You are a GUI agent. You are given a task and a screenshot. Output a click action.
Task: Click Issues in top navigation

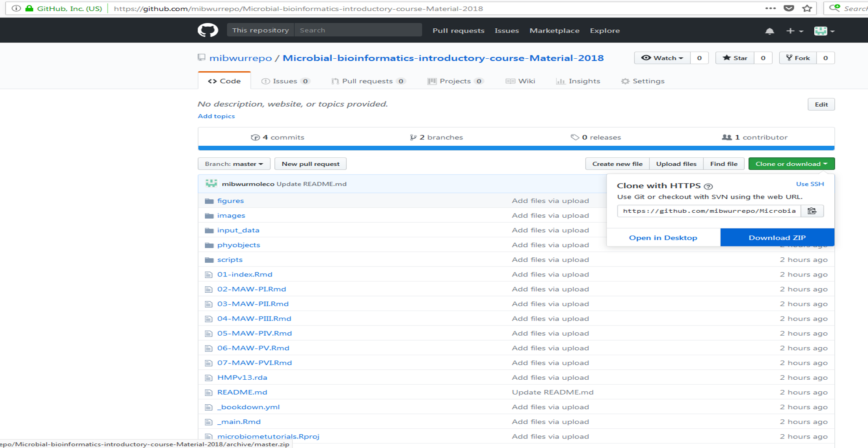tap(507, 31)
